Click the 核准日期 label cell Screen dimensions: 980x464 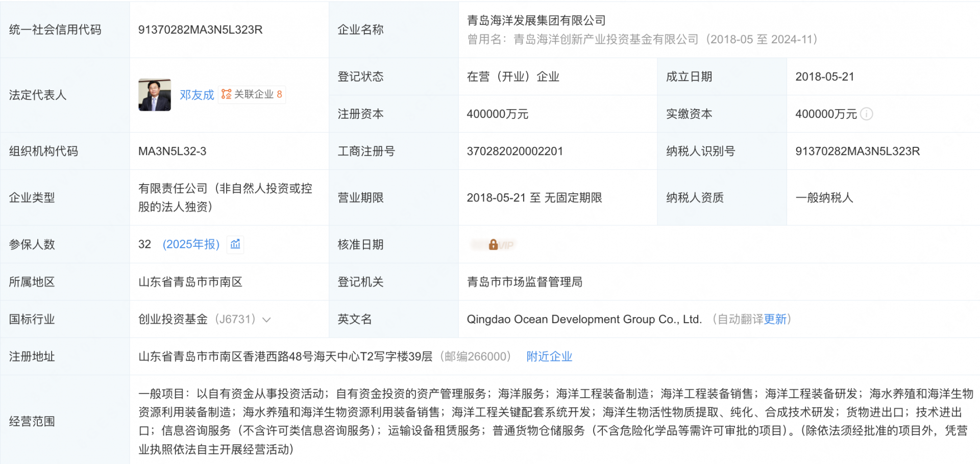tap(394, 244)
